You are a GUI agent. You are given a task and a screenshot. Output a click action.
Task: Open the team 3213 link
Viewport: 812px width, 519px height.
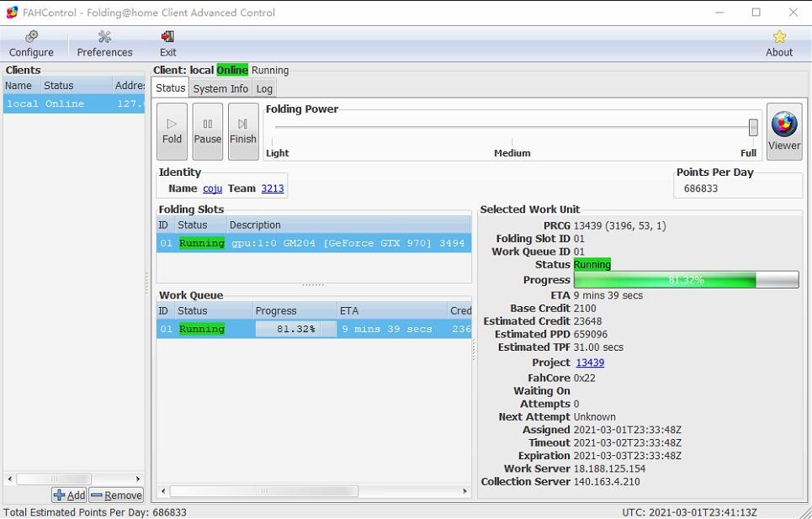[273, 188]
